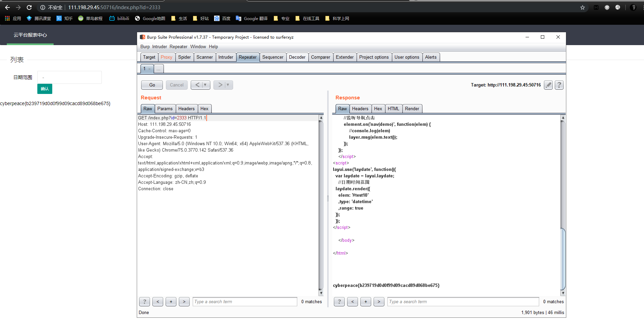This screenshot has height=331, width=644.
Task: Open the bilibili bookmark
Action: [119, 18]
